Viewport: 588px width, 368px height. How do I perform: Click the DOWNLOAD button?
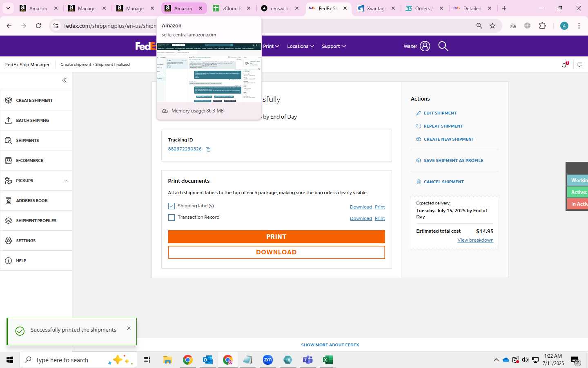coord(276,252)
